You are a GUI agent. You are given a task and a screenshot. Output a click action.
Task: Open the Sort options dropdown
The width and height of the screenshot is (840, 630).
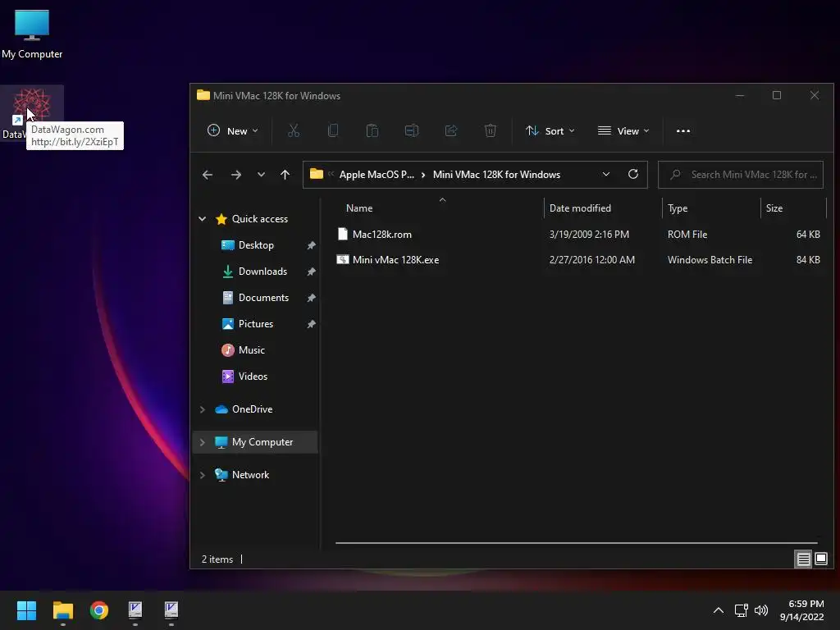[x=550, y=130]
